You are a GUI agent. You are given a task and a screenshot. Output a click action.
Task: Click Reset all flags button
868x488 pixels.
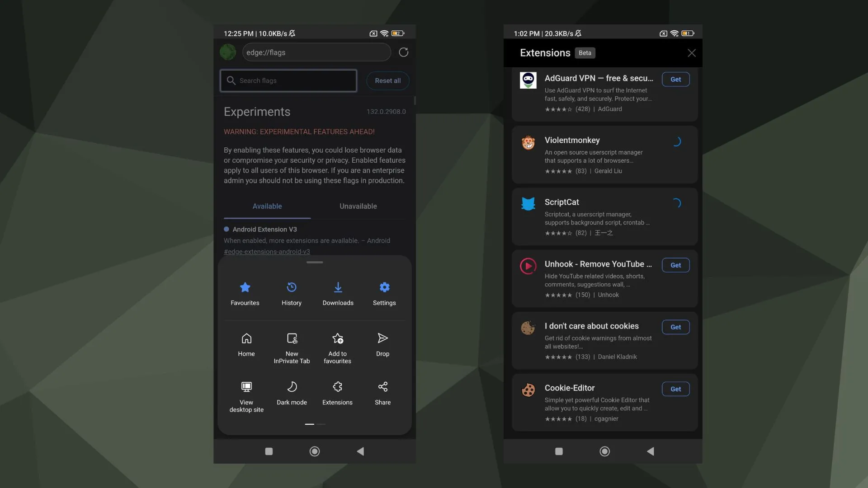[x=387, y=80]
